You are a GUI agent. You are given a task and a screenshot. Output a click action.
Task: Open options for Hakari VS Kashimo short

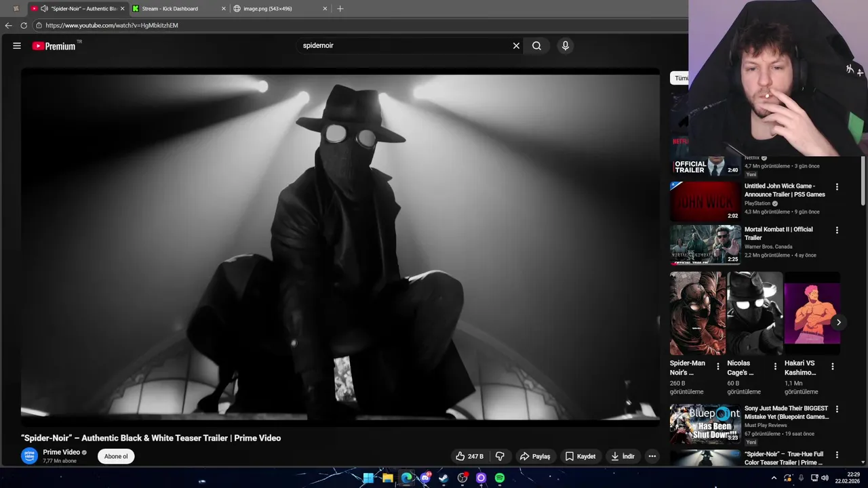click(x=833, y=366)
